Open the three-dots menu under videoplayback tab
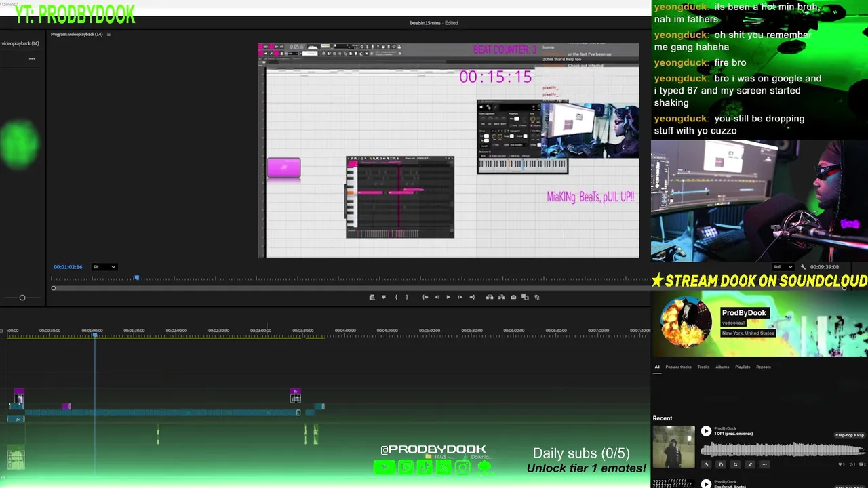The image size is (868, 488). point(32,58)
